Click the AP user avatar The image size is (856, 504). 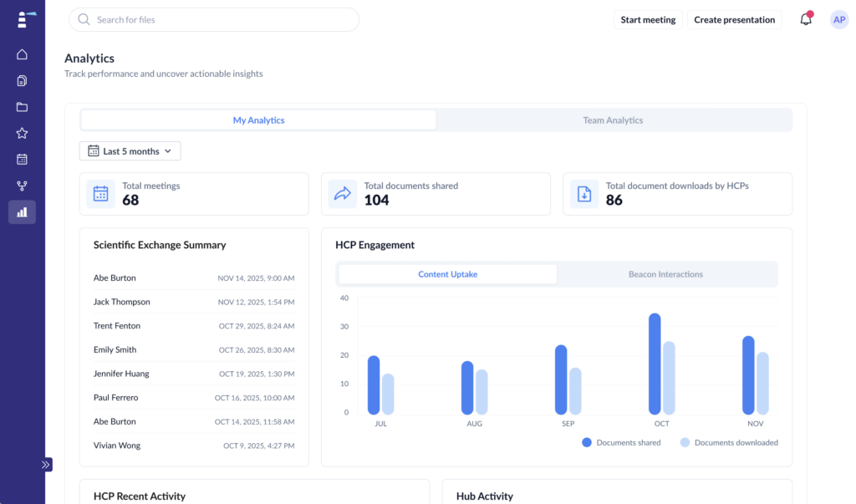(838, 19)
